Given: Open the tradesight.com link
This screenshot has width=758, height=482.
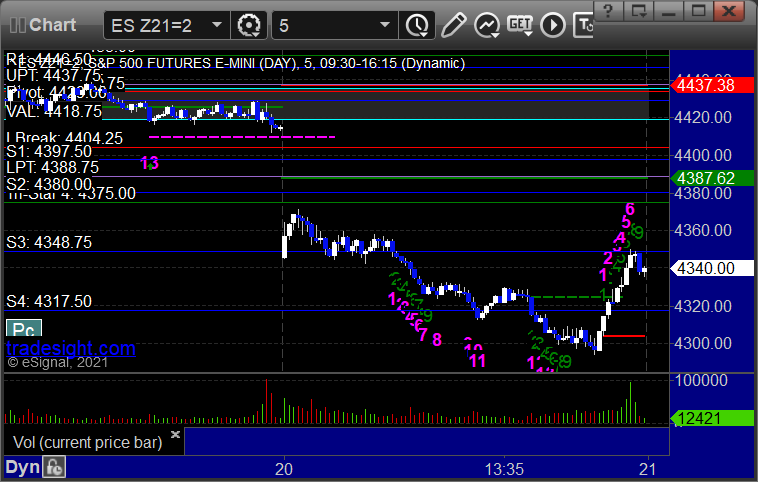Looking at the screenshot, I should pyautogui.click(x=71, y=348).
